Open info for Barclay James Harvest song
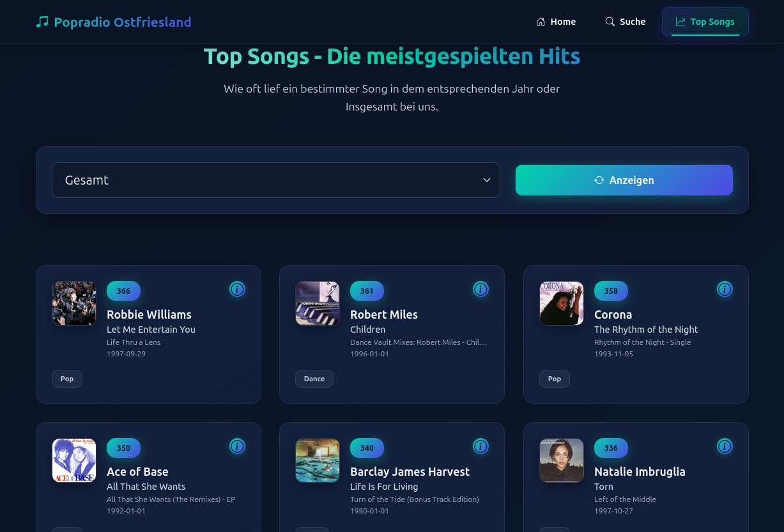 click(x=480, y=446)
